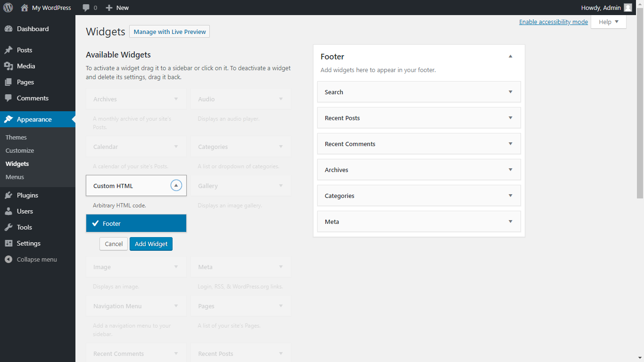The image size is (644, 362).
Task: Expand the Search widget in Footer
Action: coord(510,92)
